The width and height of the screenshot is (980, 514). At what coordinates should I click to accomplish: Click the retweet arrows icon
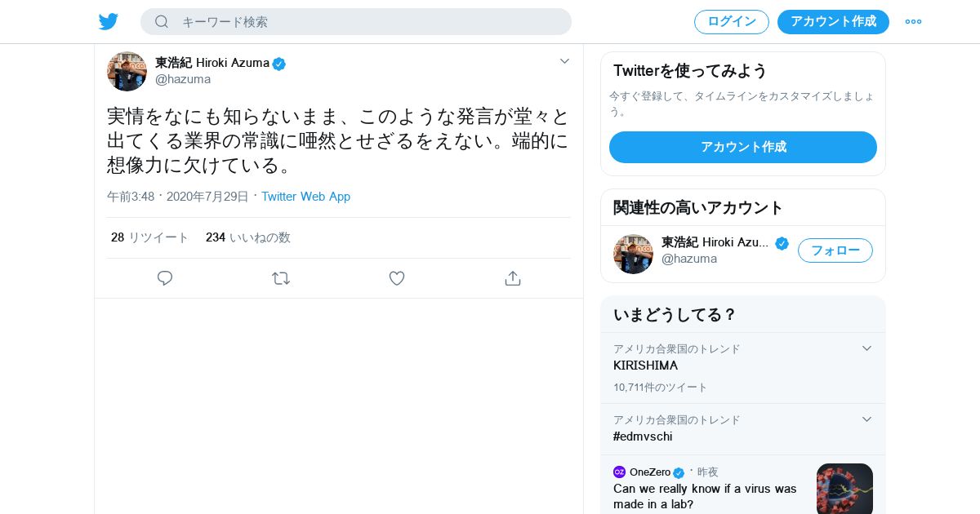click(x=281, y=278)
